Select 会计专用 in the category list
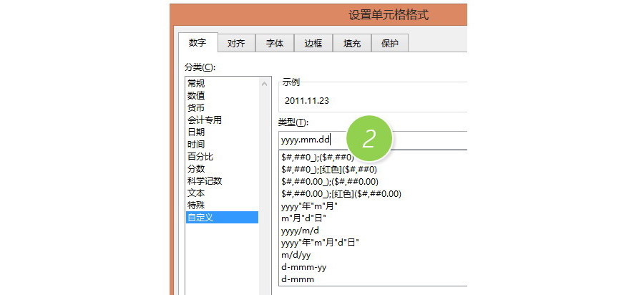644x295 pixels. (223, 120)
